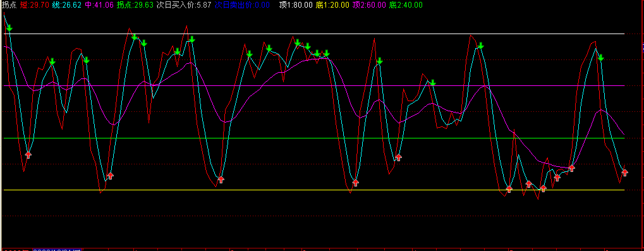The image size is (644, 251).
Task: Select the yellow horizontal 20 level line
Action: coord(314,190)
